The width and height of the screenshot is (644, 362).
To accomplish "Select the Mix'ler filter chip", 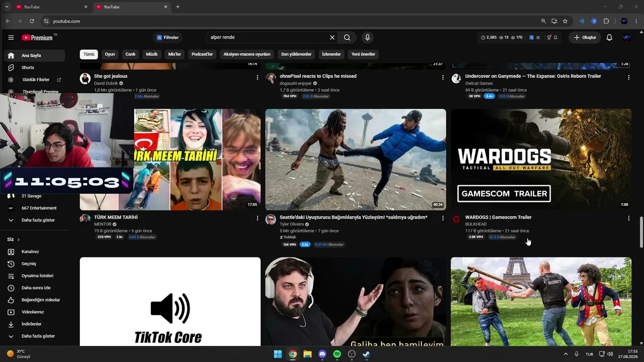I will pyautogui.click(x=175, y=54).
